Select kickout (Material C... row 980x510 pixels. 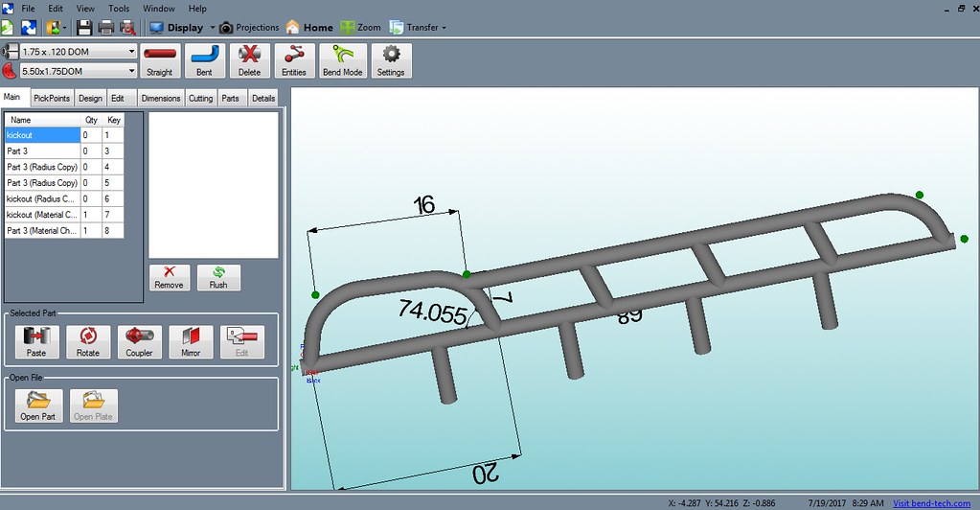point(64,215)
